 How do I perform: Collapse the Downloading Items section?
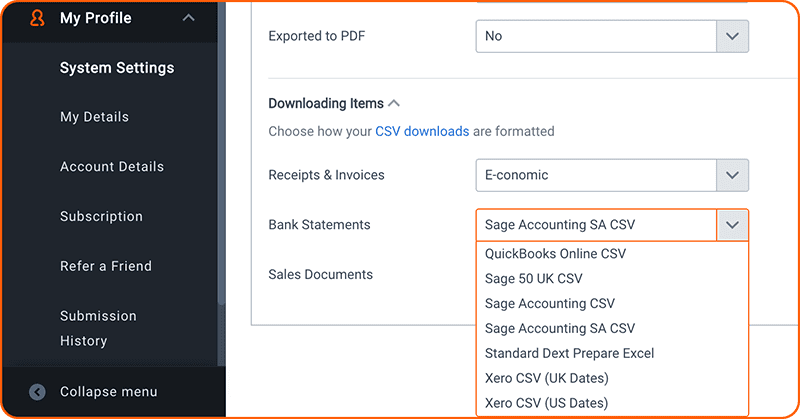393,104
